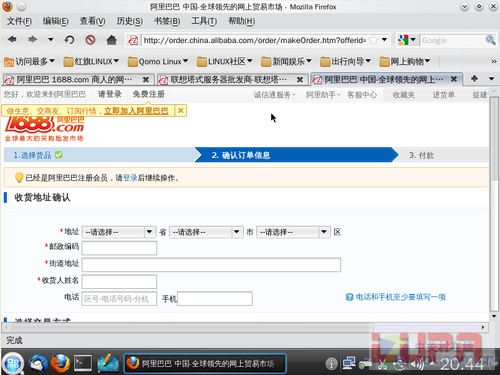This screenshot has width=500, height=375.
Task: Close the 联想塔式服务器 tab
Action: 300,80
